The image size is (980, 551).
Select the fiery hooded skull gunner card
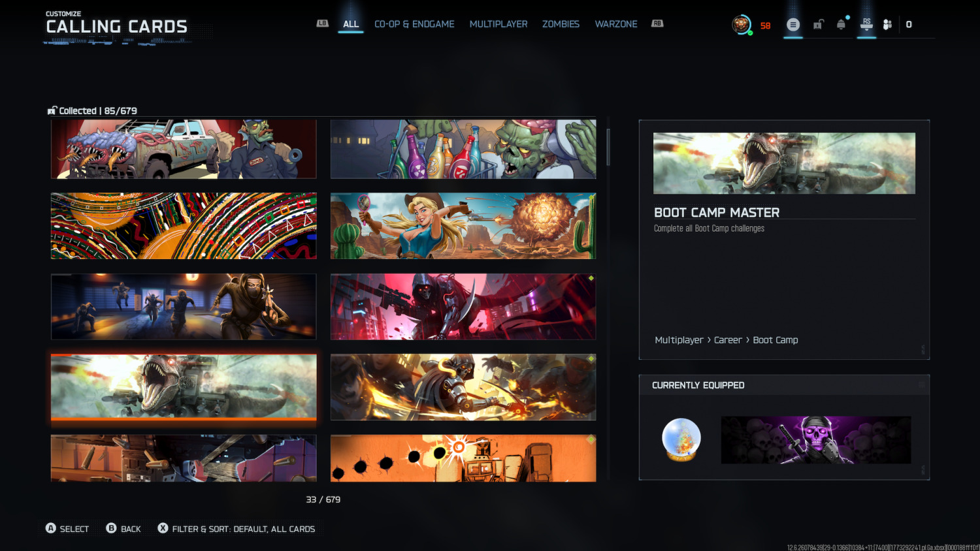click(x=463, y=387)
